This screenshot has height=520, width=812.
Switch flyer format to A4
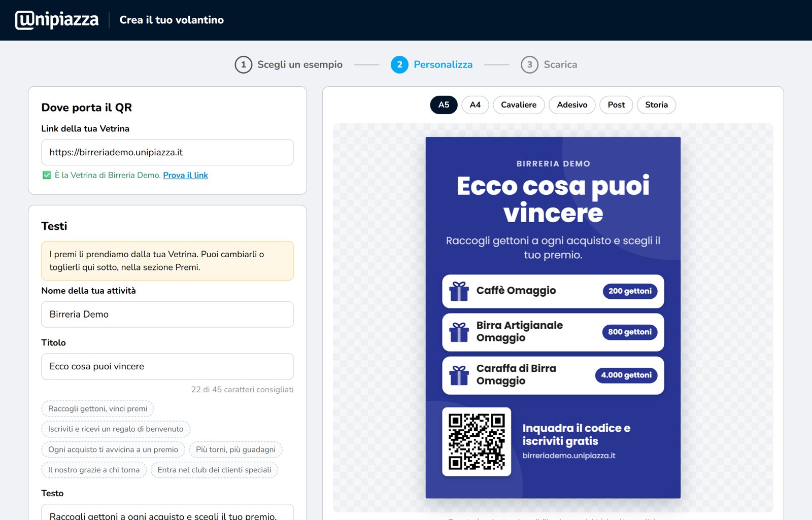[x=475, y=105]
